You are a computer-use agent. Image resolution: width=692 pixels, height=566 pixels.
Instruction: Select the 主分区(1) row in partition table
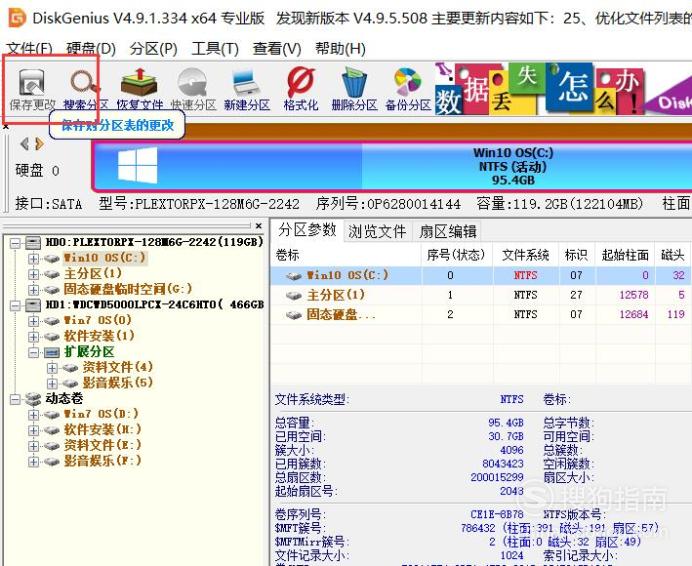pos(481,294)
